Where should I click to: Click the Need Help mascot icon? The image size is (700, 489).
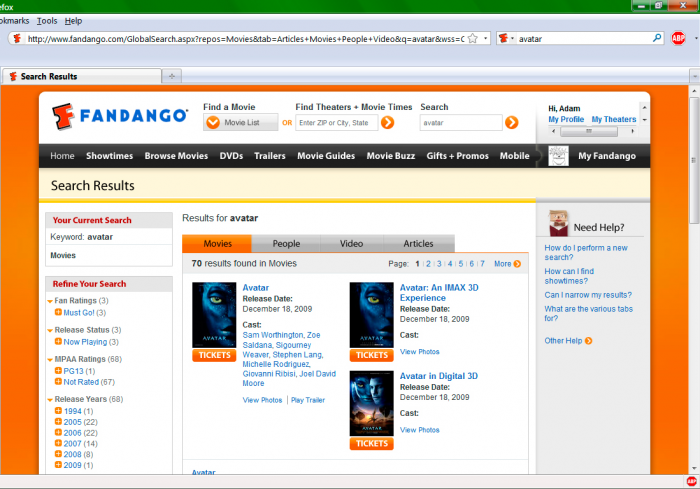(558, 223)
